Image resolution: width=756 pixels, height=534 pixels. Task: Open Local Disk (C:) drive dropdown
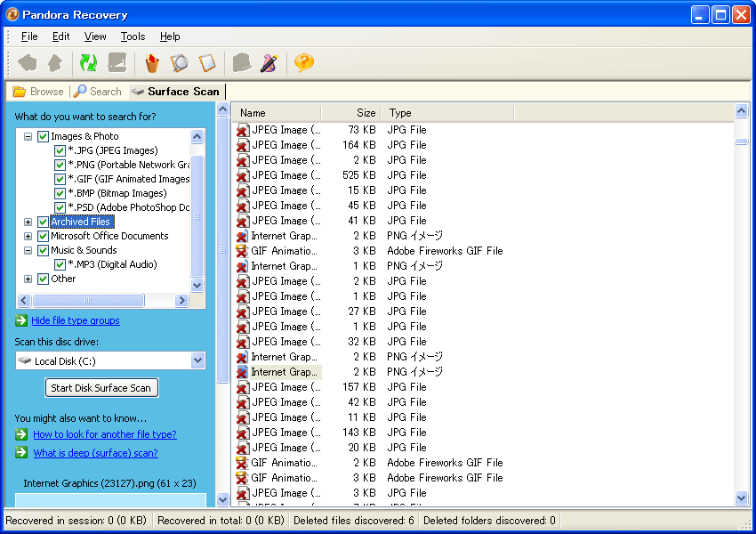[197, 360]
